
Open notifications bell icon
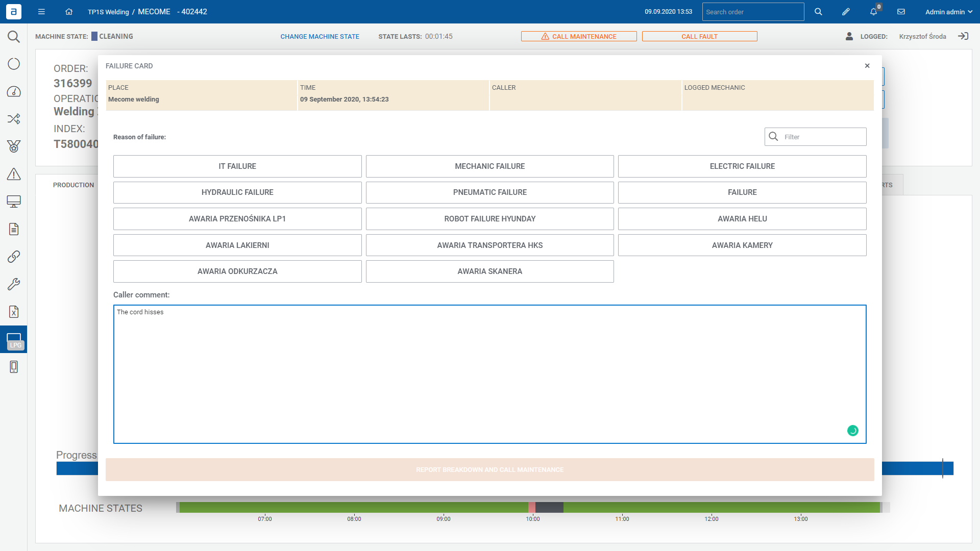pyautogui.click(x=873, y=12)
